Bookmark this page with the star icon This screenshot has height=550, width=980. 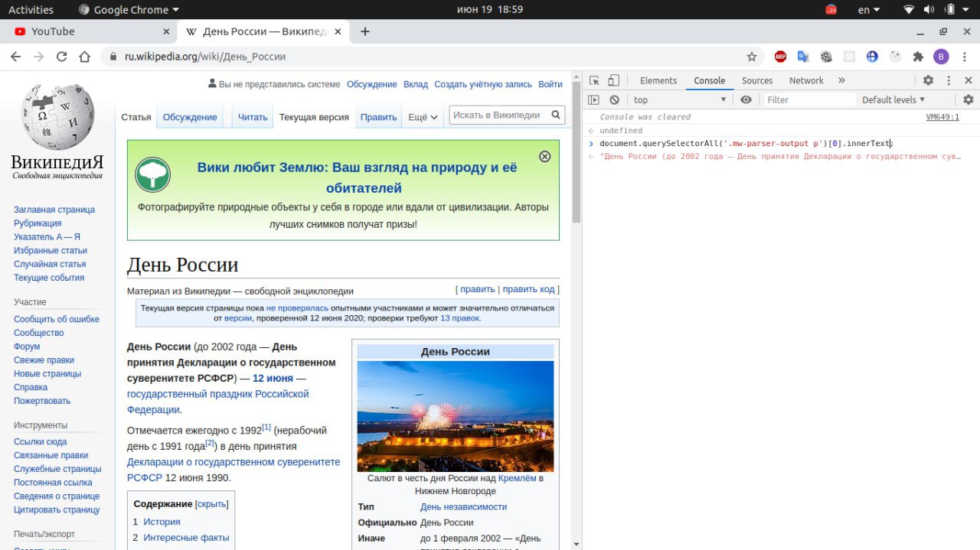coord(752,57)
